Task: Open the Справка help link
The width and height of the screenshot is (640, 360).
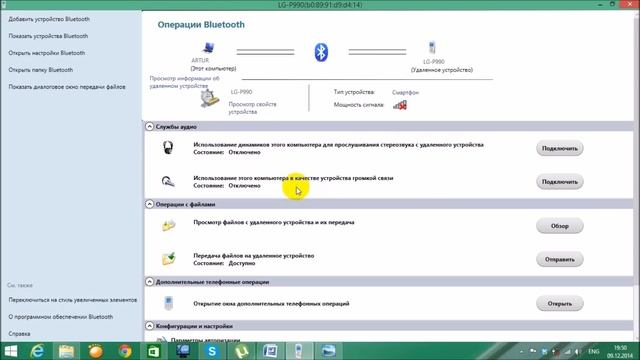Action: click(x=19, y=334)
